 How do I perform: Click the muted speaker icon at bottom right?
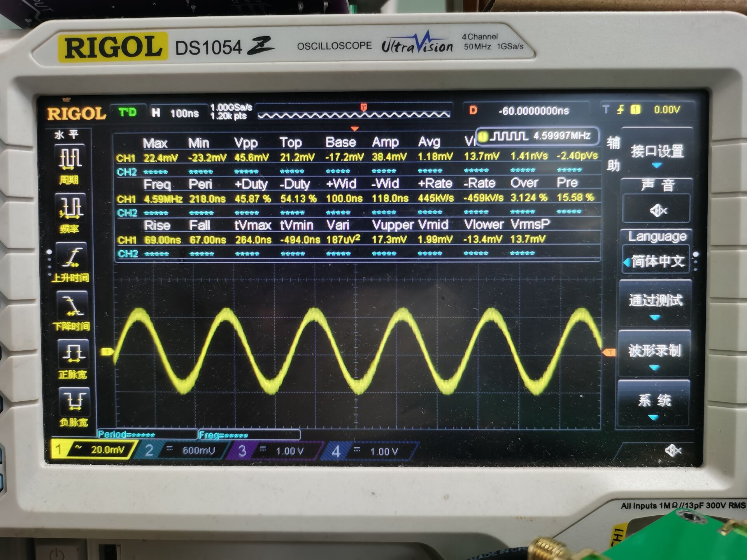point(673,451)
